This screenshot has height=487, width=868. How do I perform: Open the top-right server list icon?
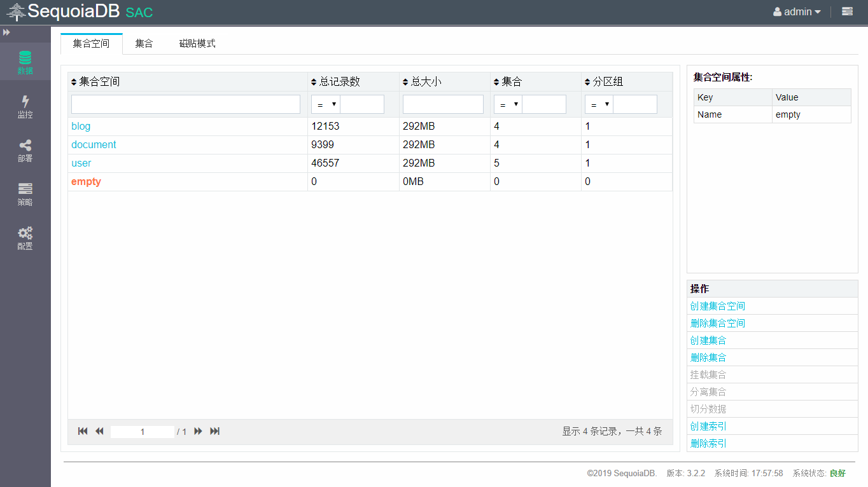847,11
